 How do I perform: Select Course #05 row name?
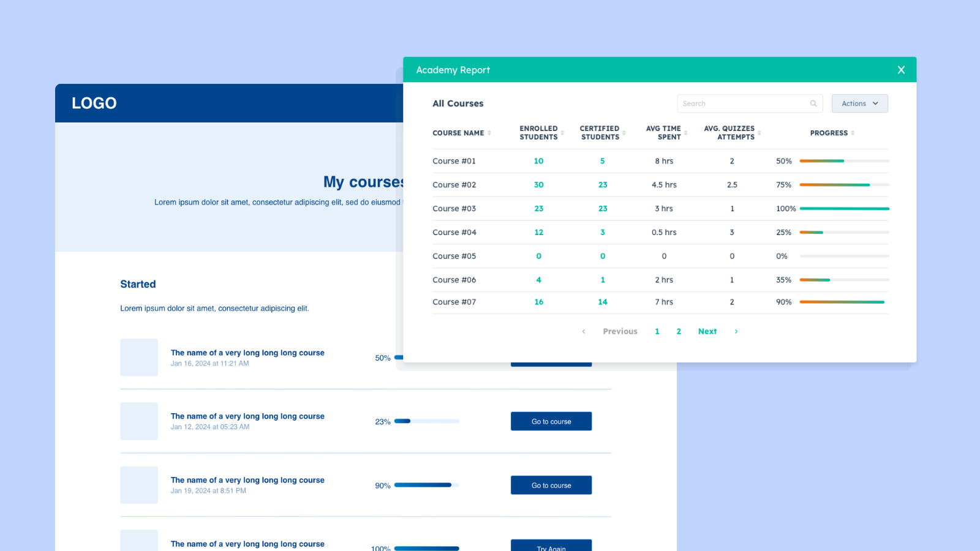(x=454, y=257)
